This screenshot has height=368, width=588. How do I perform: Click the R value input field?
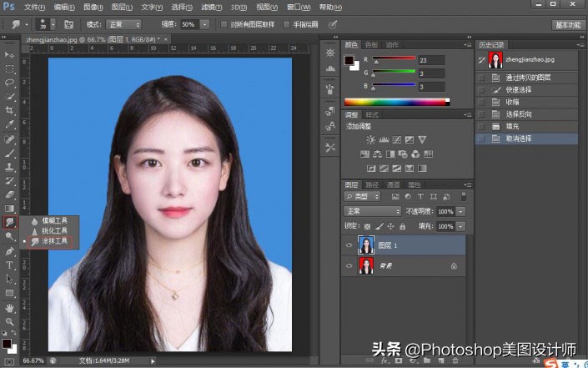[x=432, y=60]
